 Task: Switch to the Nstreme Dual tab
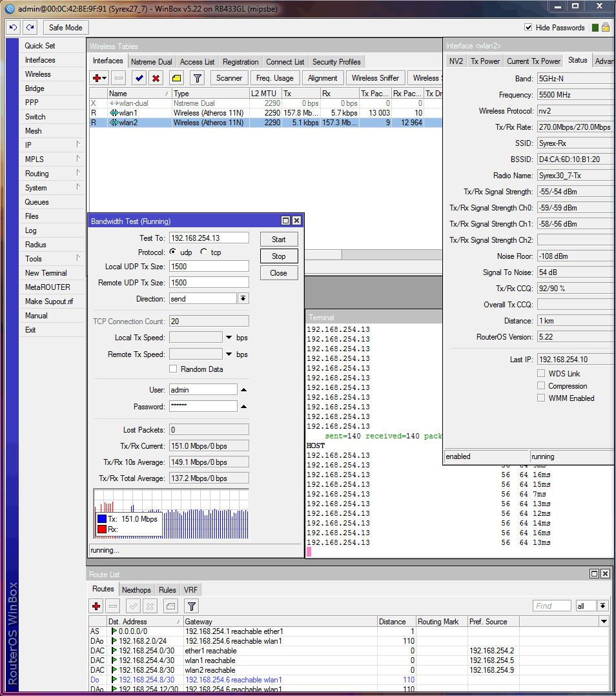151,62
